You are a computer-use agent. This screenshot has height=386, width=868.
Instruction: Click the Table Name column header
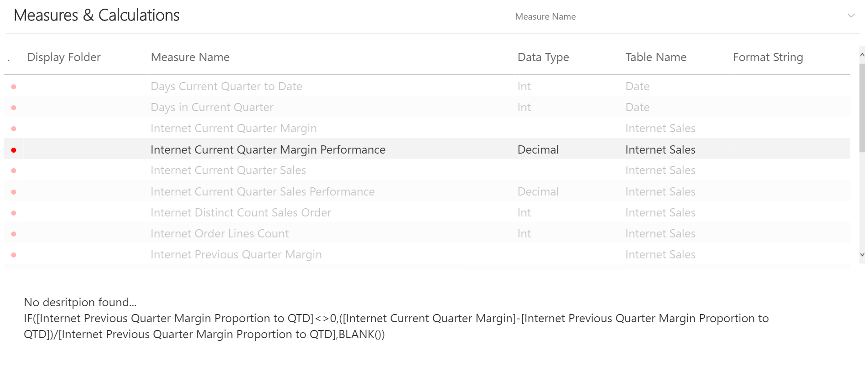click(655, 57)
